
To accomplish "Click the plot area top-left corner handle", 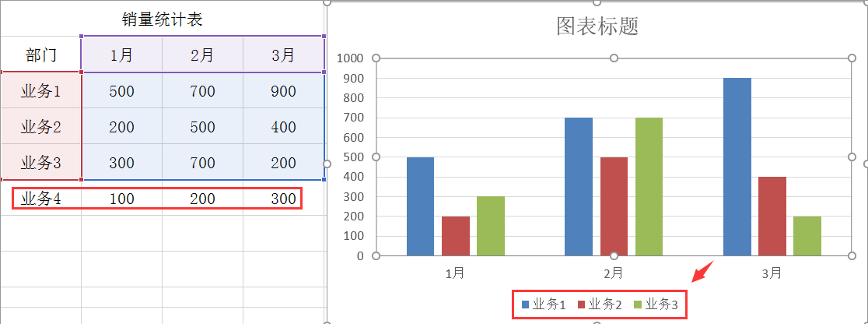I will point(376,58).
